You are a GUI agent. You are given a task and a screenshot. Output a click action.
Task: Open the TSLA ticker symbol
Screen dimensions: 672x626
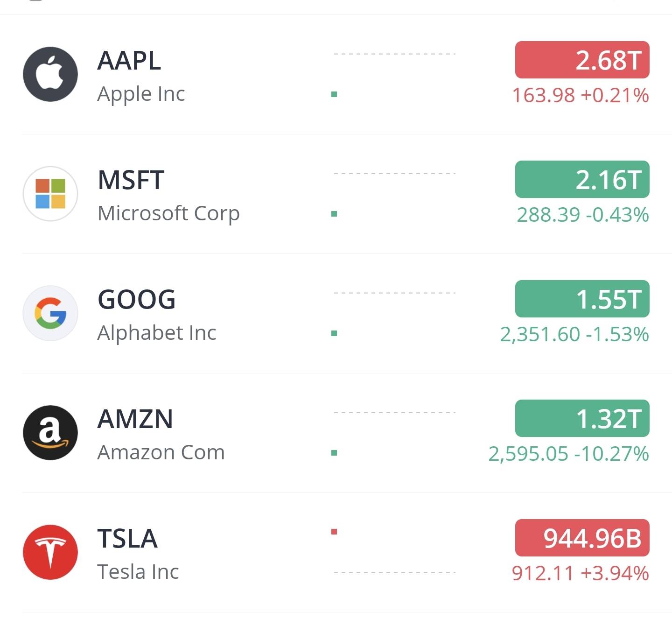click(127, 539)
